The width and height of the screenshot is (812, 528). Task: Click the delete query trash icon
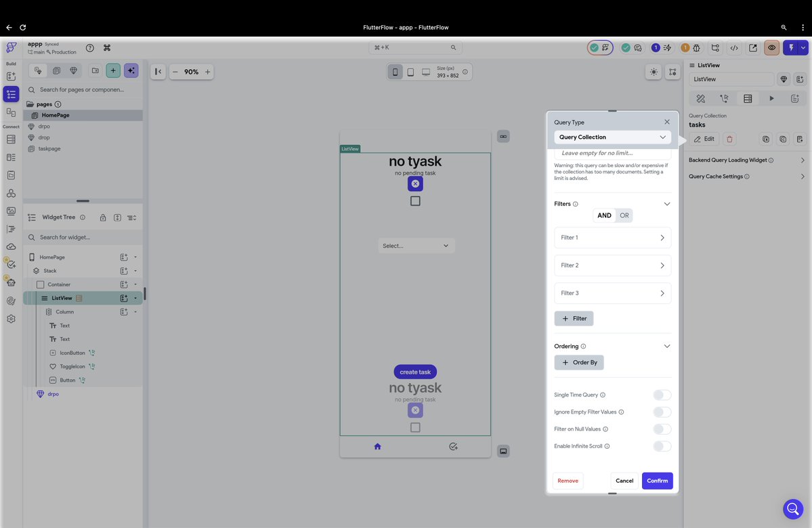click(x=729, y=139)
